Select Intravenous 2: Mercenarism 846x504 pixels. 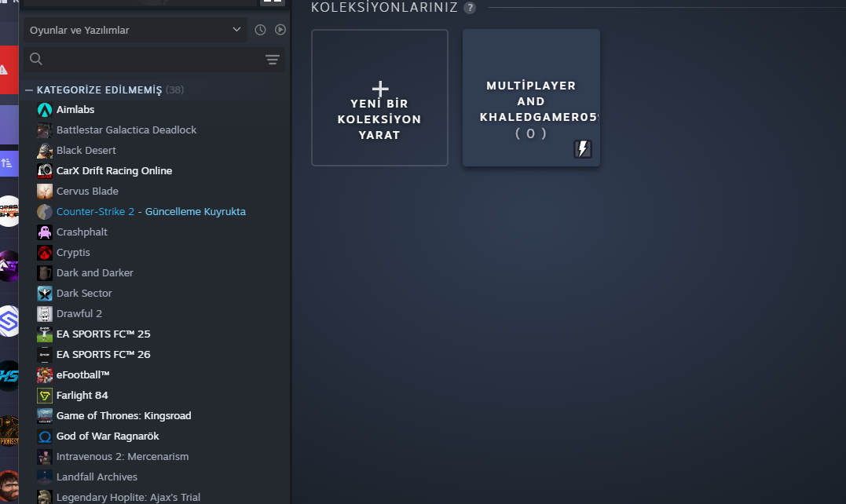pos(123,457)
